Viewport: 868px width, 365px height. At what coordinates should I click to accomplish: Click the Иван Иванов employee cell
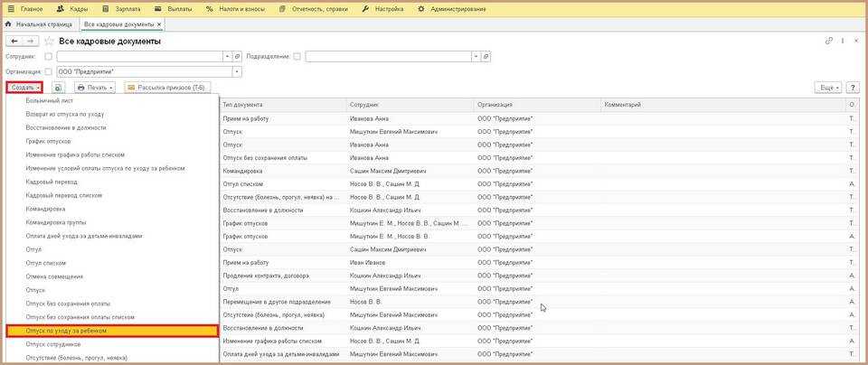410,262
